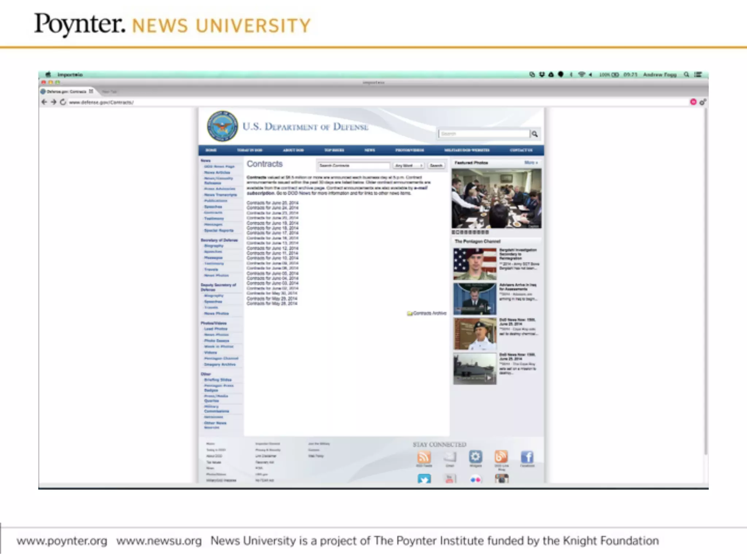Click the browser back arrow
Viewport: 747px width, 560px height.
(x=44, y=102)
